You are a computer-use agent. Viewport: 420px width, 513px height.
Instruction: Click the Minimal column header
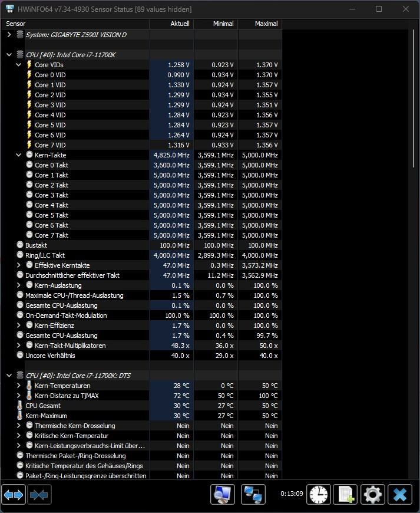[x=216, y=24]
